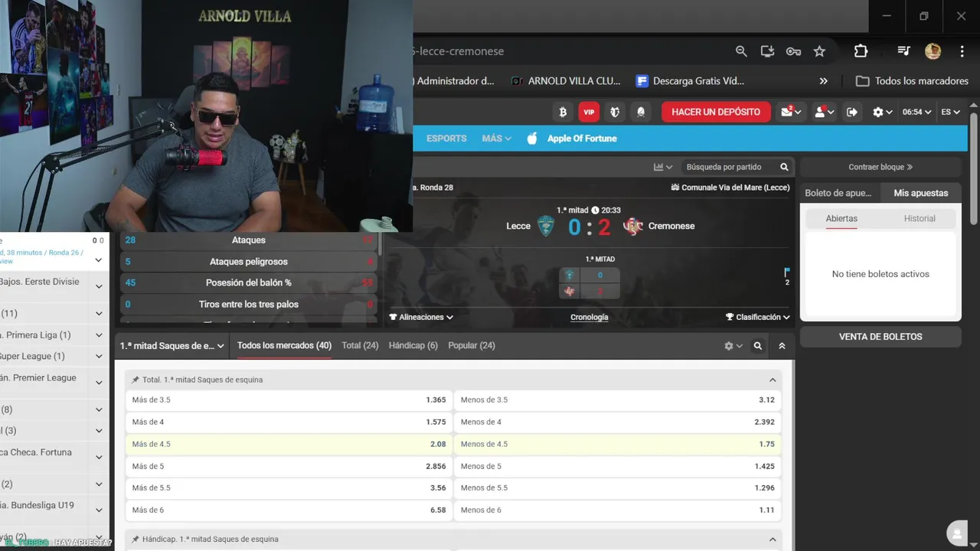980x551 pixels.
Task: Collapse the Hándicap corner market section
Action: tap(773, 539)
